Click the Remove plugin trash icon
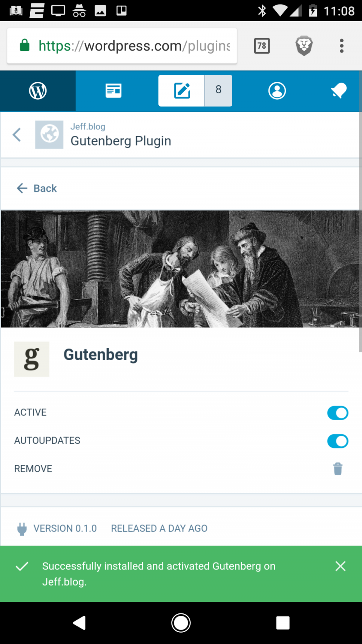 point(337,469)
